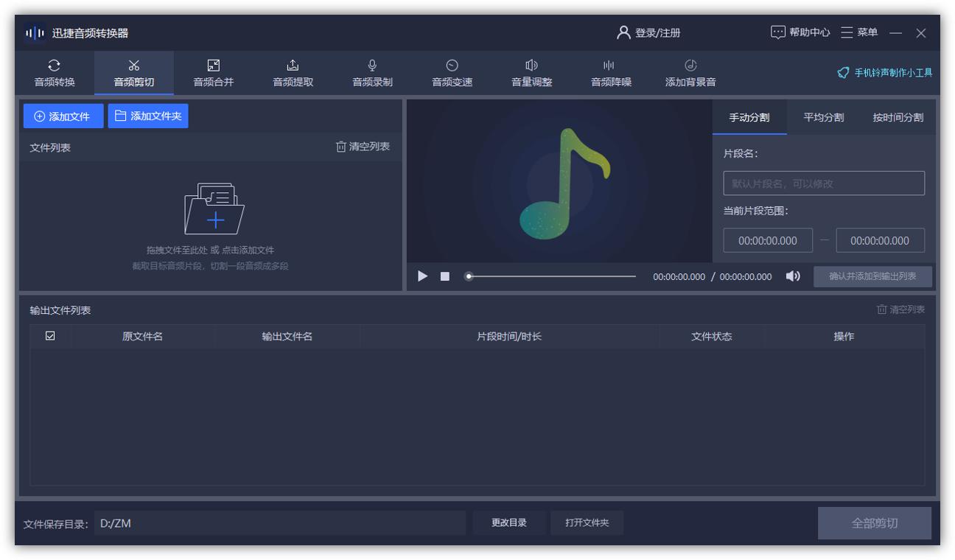The image size is (955, 560).
Task: Click the 片段名 segment name input field
Action: (x=823, y=183)
